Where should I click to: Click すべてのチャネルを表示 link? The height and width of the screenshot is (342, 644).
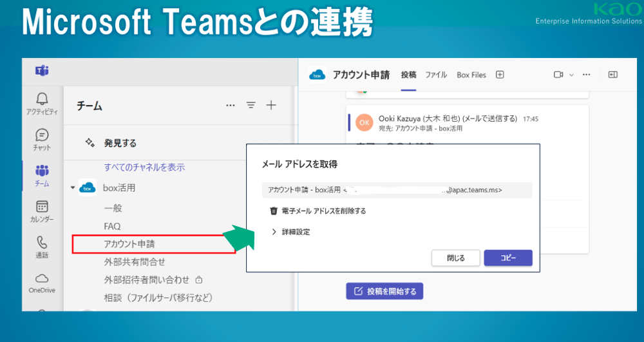point(144,167)
